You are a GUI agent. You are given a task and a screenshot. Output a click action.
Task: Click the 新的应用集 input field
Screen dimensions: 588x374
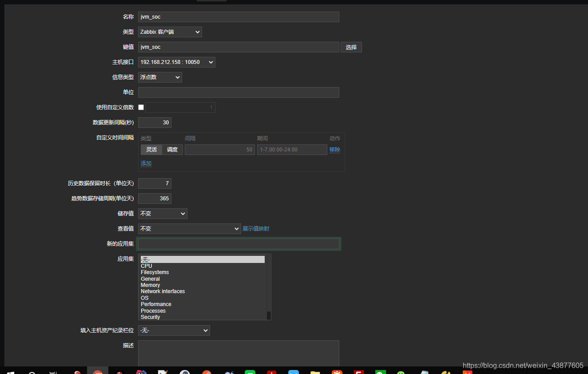click(238, 244)
